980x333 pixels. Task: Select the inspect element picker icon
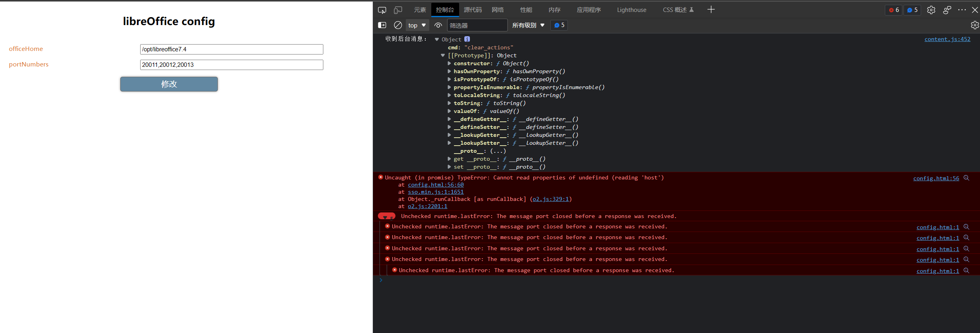pos(382,10)
